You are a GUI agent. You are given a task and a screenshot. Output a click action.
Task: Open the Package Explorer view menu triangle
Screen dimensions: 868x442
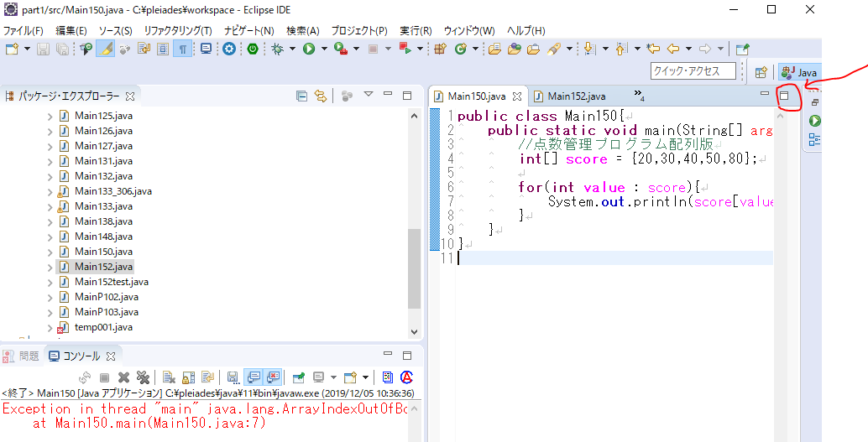point(369,94)
